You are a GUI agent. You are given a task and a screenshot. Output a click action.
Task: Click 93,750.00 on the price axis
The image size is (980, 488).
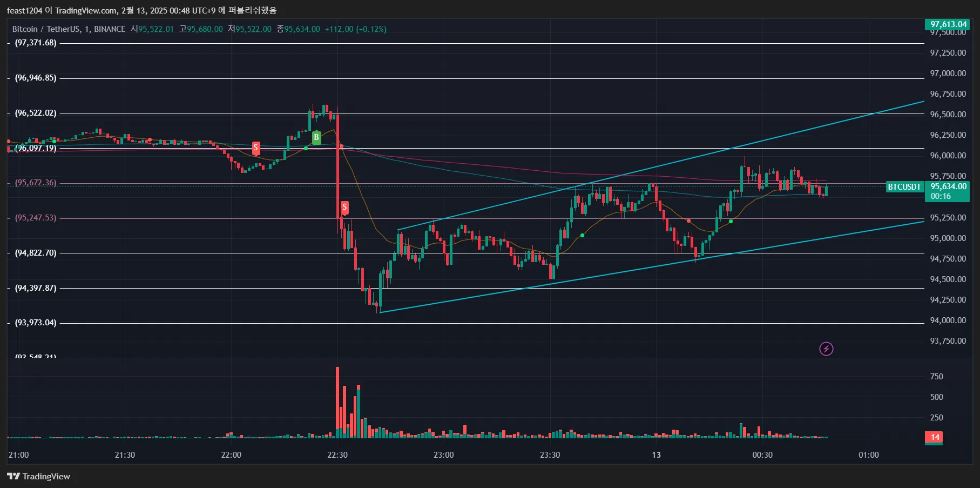click(948, 341)
